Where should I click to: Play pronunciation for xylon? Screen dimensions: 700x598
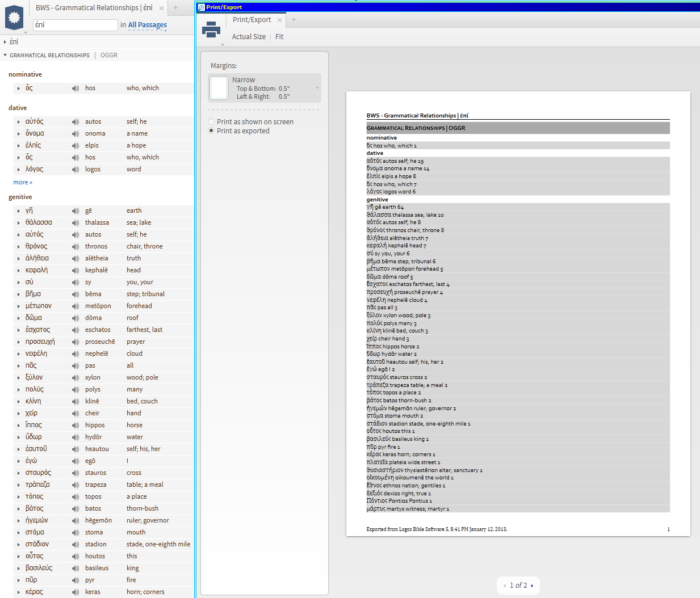click(76, 378)
